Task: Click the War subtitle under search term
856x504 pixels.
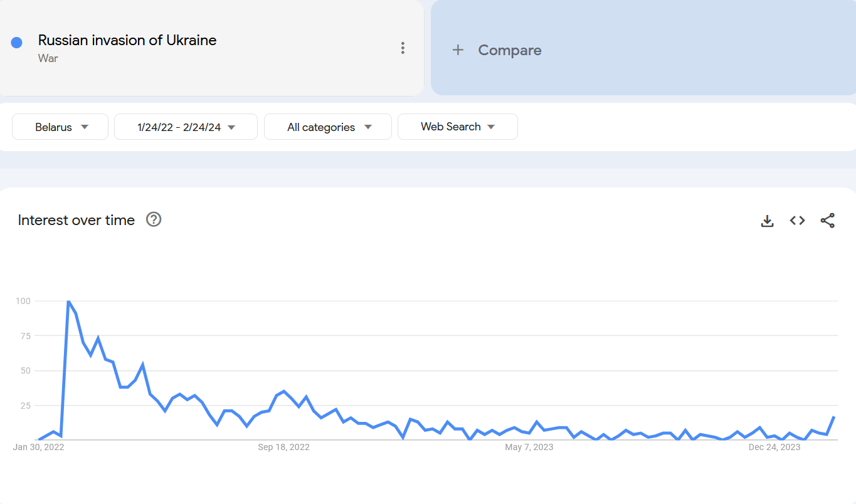Action: (48, 58)
